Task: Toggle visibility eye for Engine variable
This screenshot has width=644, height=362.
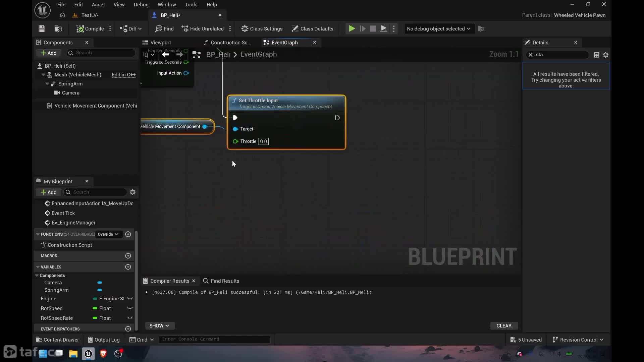Action: pos(130,299)
